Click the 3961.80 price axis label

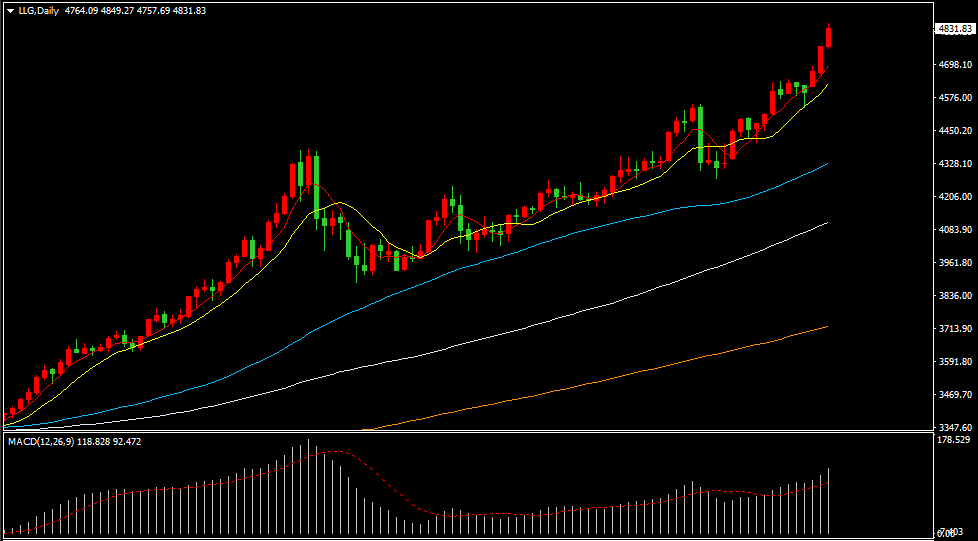(954, 263)
